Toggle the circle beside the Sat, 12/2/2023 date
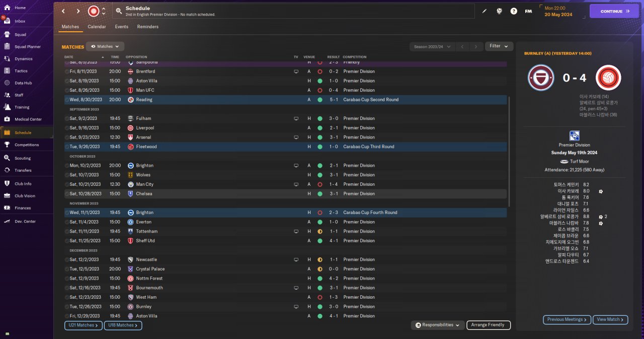644x339 pixels. 67,259
